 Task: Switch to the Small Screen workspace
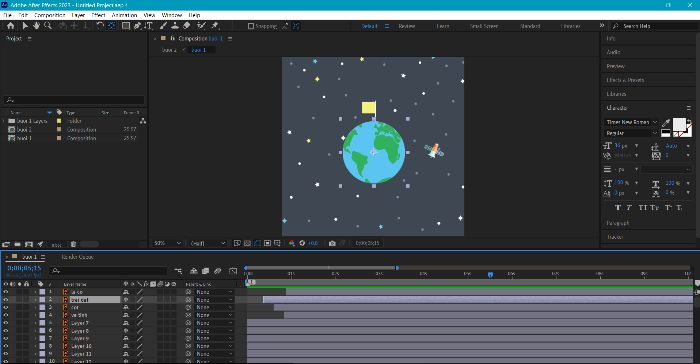coord(484,26)
